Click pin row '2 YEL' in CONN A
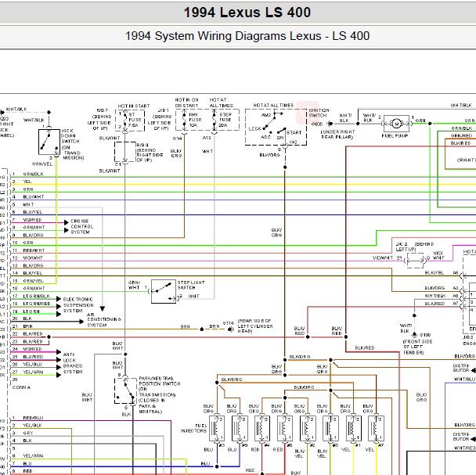This screenshot has height=475, width=476. [x=22, y=182]
